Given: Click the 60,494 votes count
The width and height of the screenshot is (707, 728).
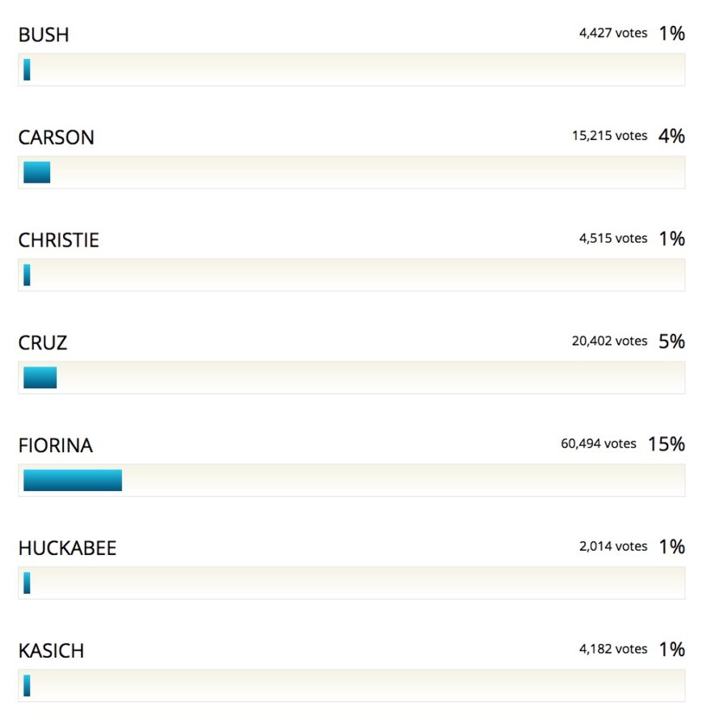Looking at the screenshot, I should click(598, 444).
